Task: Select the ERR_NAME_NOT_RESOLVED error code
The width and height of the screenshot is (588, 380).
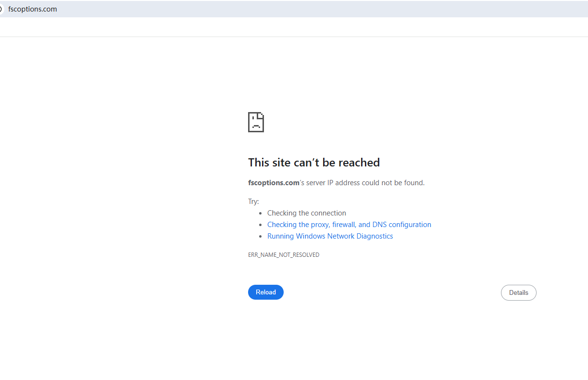Action: [x=284, y=255]
